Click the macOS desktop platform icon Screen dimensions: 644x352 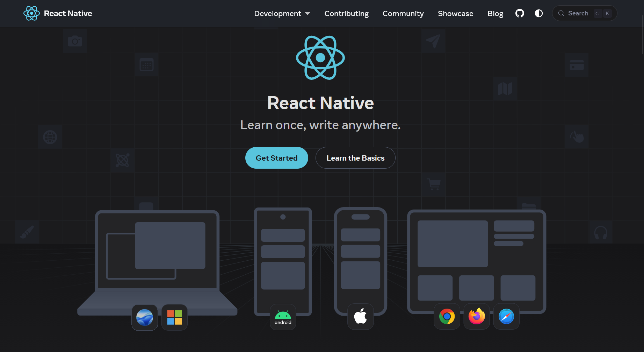pos(144,317)
